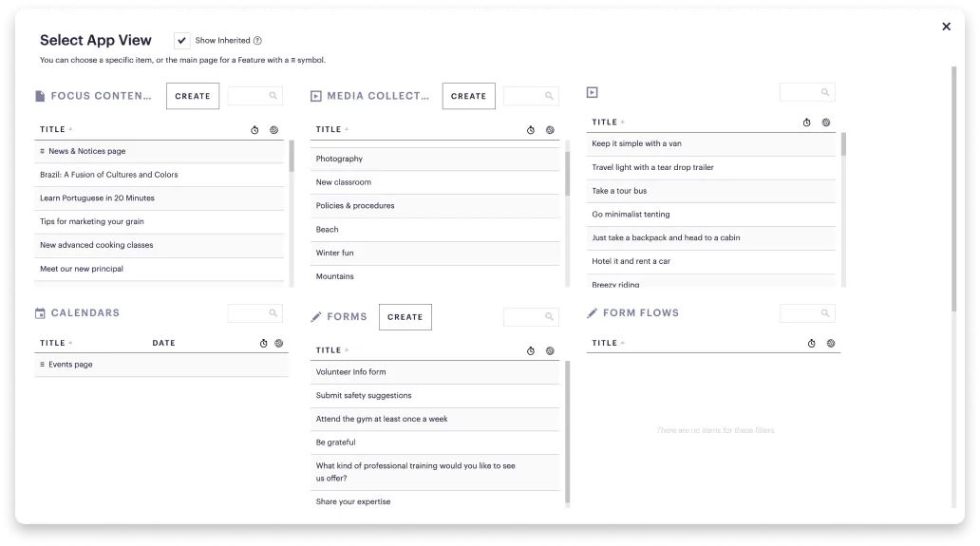The height and width of the screenshot is (546, 980).
Task: Create a new Focus Content item
Action: (x=193, y=96)
